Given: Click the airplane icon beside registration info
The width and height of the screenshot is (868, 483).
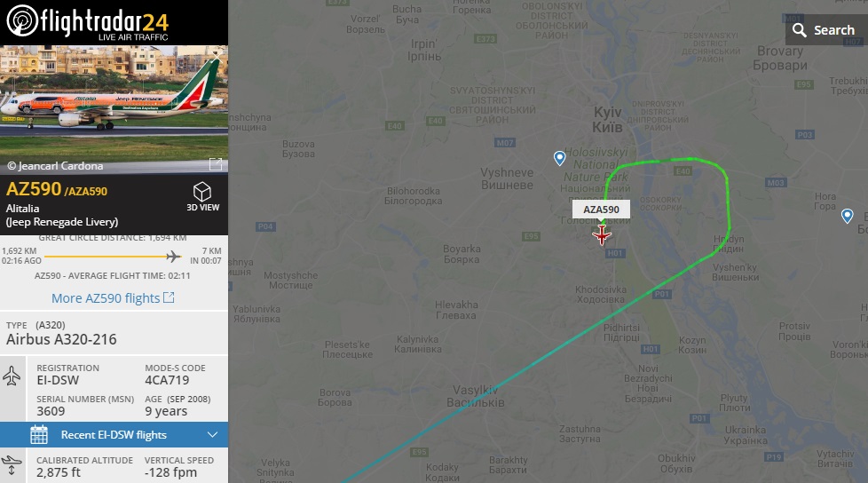Looking at the screenshot, I should [x=12, y=376].
